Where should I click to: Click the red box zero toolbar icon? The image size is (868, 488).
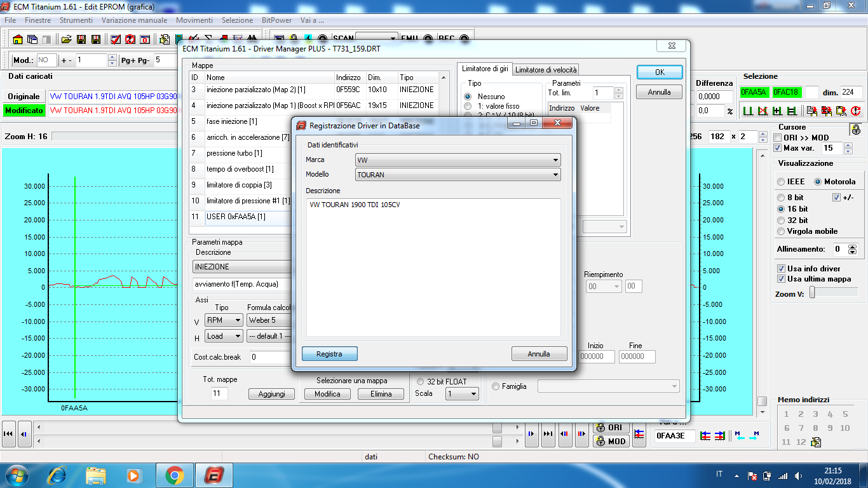[145, 39]
